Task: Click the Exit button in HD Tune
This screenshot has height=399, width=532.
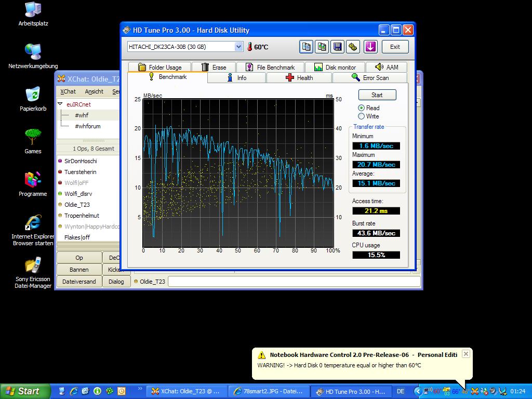Action: point(395,47)
